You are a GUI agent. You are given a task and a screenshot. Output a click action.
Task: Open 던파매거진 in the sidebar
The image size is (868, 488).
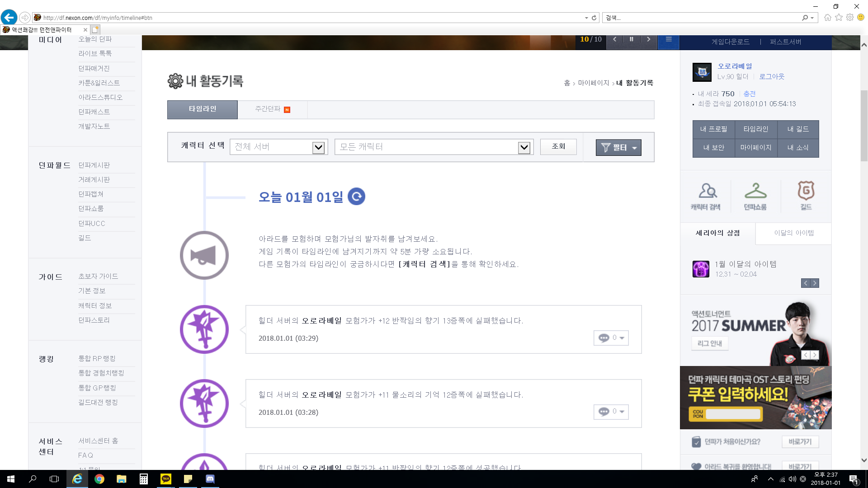point(94,69)
